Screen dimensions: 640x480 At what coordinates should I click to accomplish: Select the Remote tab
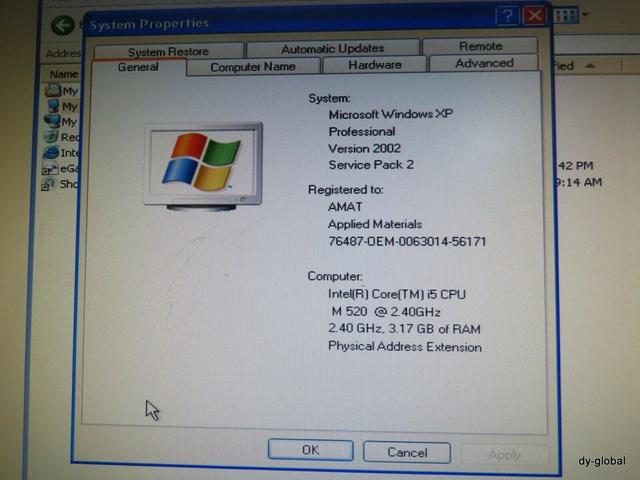pos(480,46)
